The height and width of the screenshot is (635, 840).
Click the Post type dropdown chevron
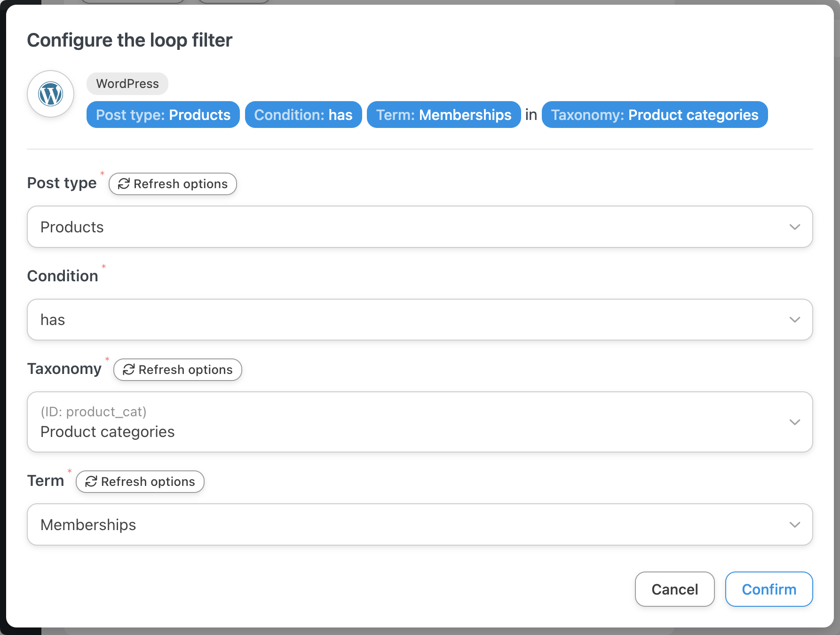(794, 227)
